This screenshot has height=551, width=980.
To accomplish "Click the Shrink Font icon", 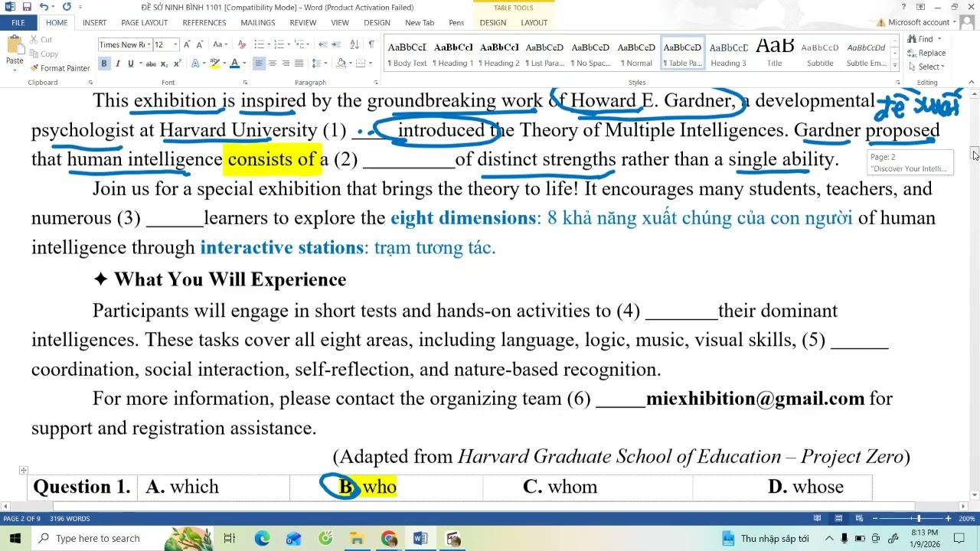I will [201, 44].
